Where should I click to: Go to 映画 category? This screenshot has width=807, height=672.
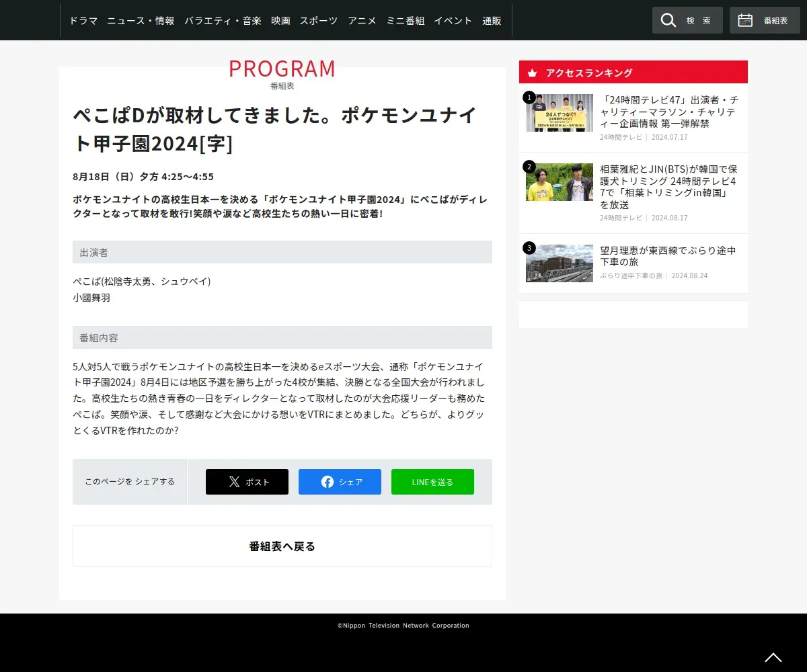coord(280,20)
